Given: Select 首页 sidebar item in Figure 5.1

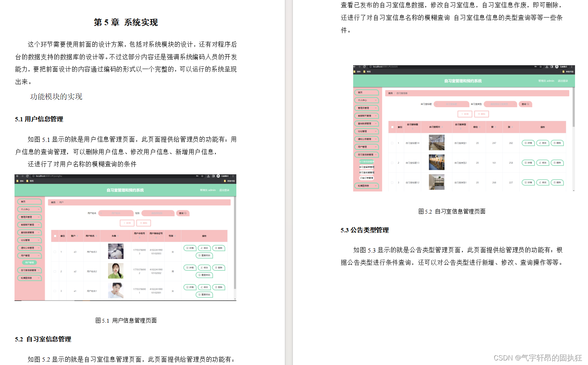Looking at the screenshot, I should tap(29, 202).
